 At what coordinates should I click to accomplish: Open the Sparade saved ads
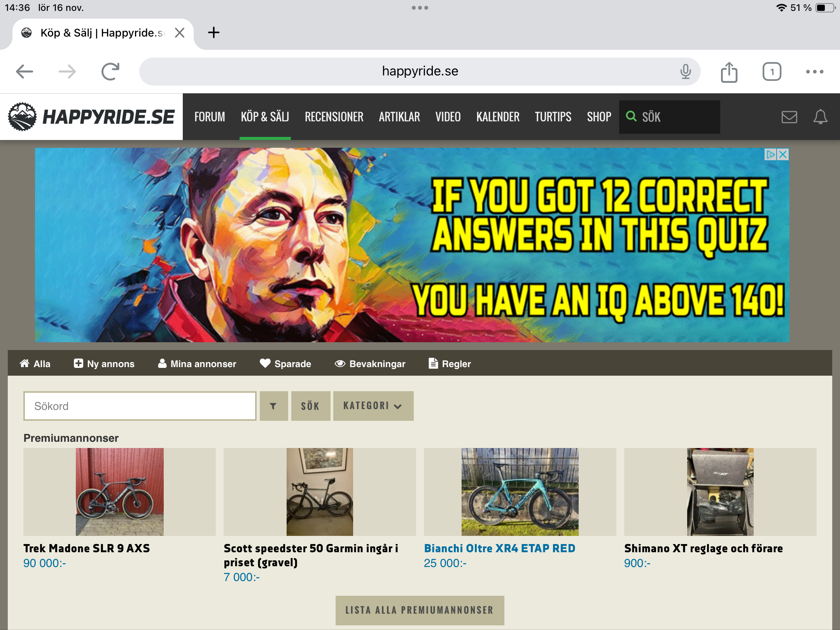coord(285,364)
